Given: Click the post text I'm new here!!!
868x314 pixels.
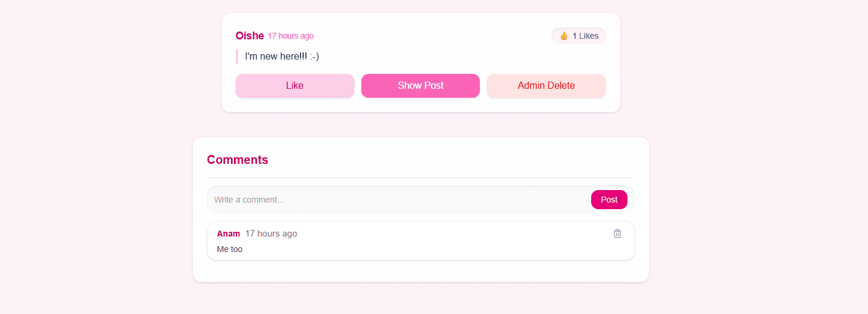Looking at the screenshot, I should [x=282, y=57].
